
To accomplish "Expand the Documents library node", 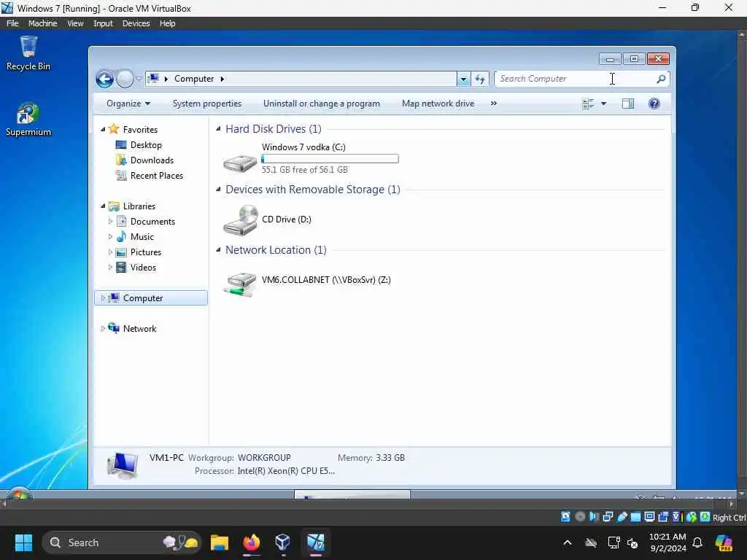I will click(x=110, y=222).
